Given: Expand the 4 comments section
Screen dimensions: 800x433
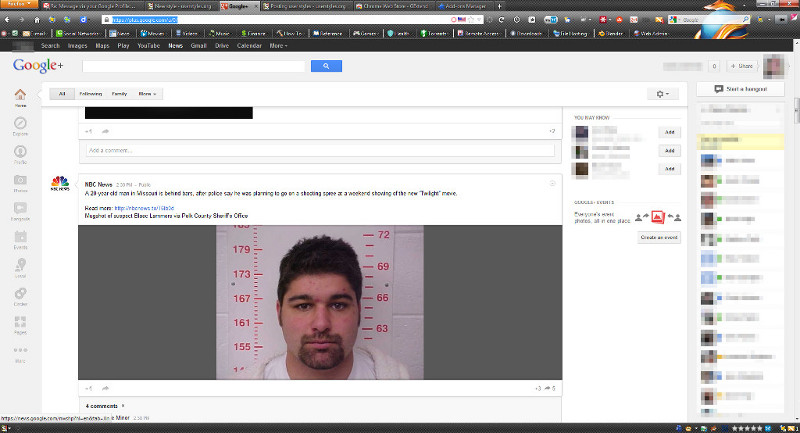Looking at the screenshot, I should tap(105, 406).
